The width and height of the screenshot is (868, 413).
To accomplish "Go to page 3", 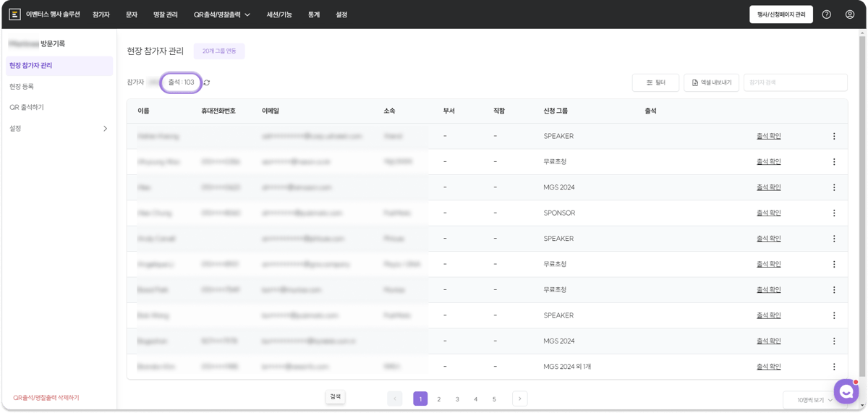I will [457, 399].
